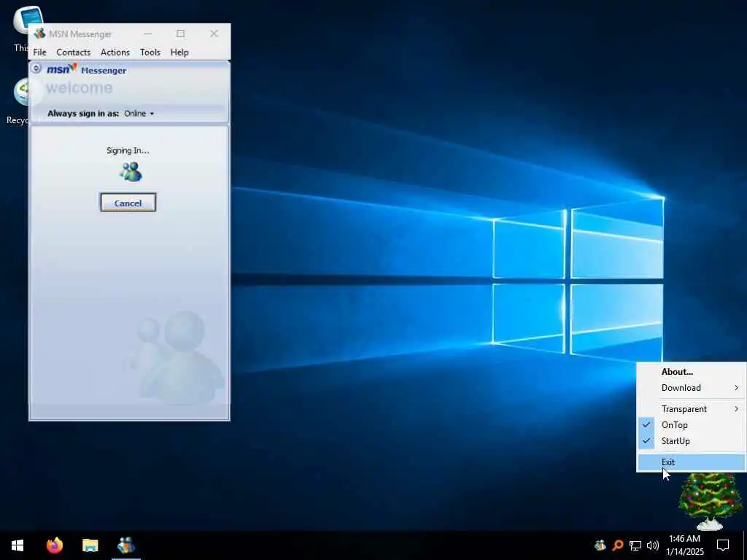This screenshot has width=747, height=560.
Task: Click the animated Signing In buddy icon
Action: 130,172
